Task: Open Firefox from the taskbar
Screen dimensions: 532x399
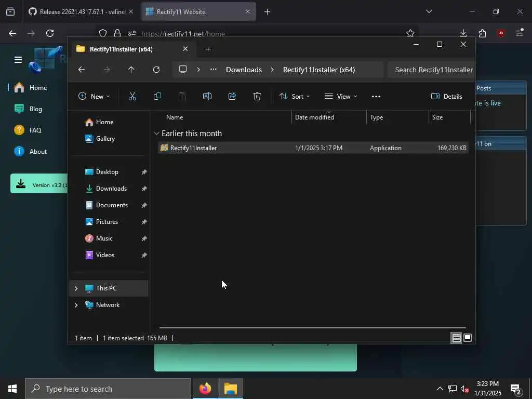Action: point(205,389)
